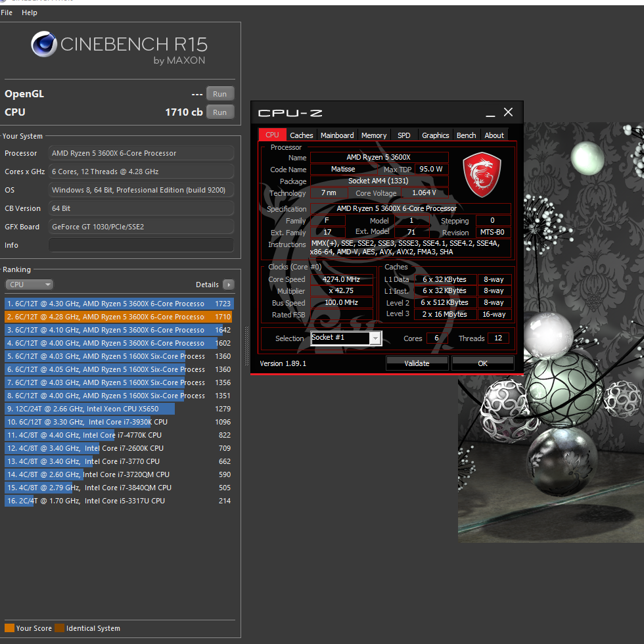Select ranking entry 1 scoring 1723
644x644 pixels.
119,304
